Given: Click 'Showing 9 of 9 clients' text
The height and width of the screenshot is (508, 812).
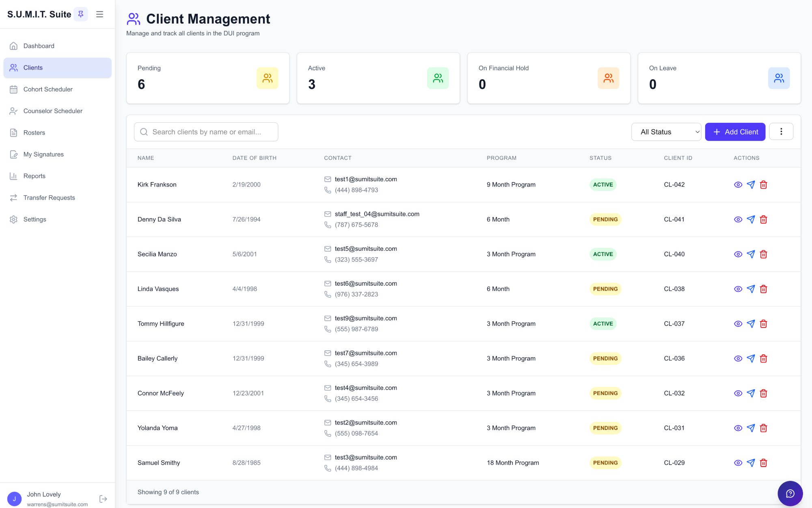Looking at the screenshot, I should (168, 492).
